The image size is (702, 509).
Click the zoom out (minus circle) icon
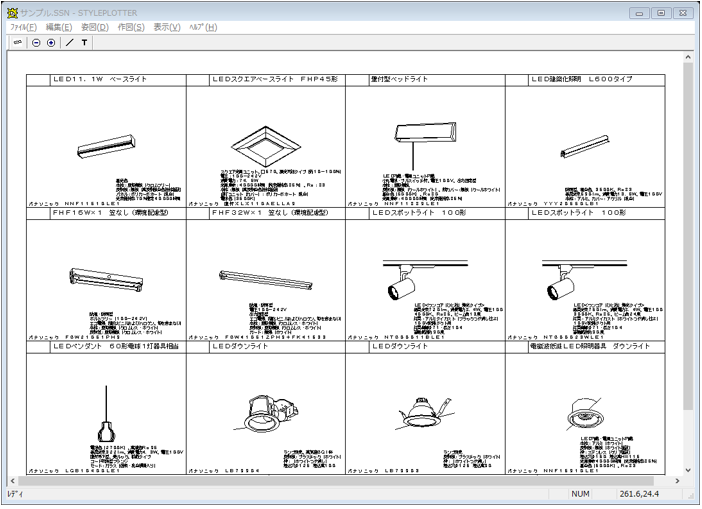point(36,43)
